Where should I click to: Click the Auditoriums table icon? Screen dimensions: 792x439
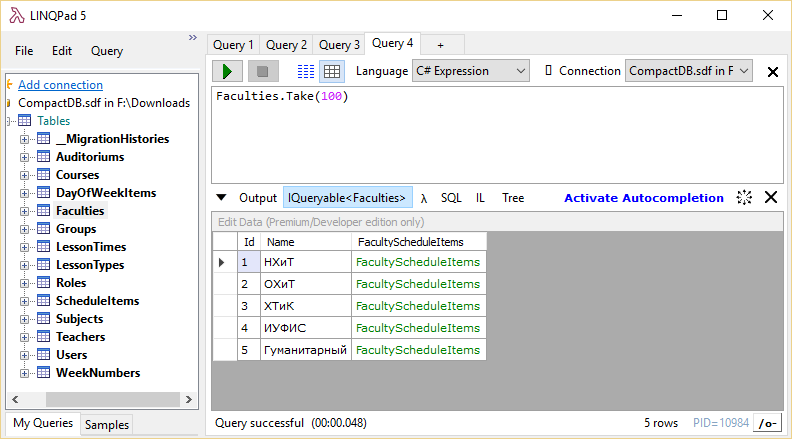click(x=43, y=157)
